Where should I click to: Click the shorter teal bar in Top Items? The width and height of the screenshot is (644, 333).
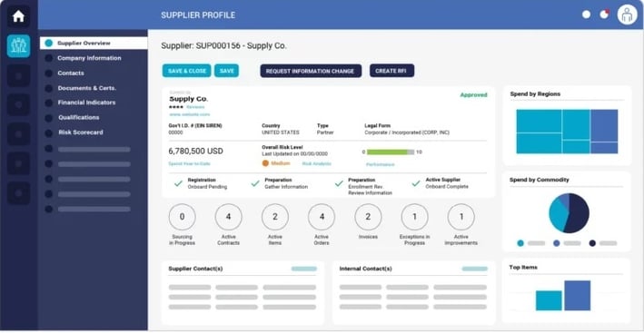[549, 300]
